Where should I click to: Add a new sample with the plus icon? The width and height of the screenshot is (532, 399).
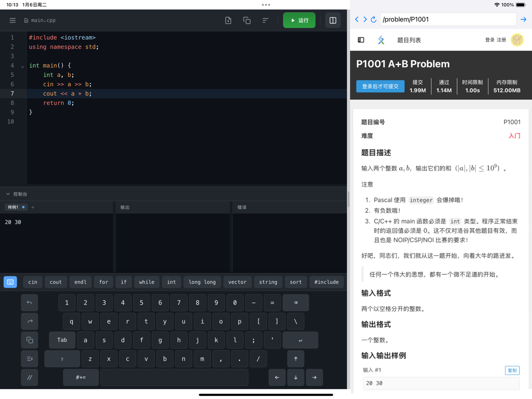pos(33,207)
